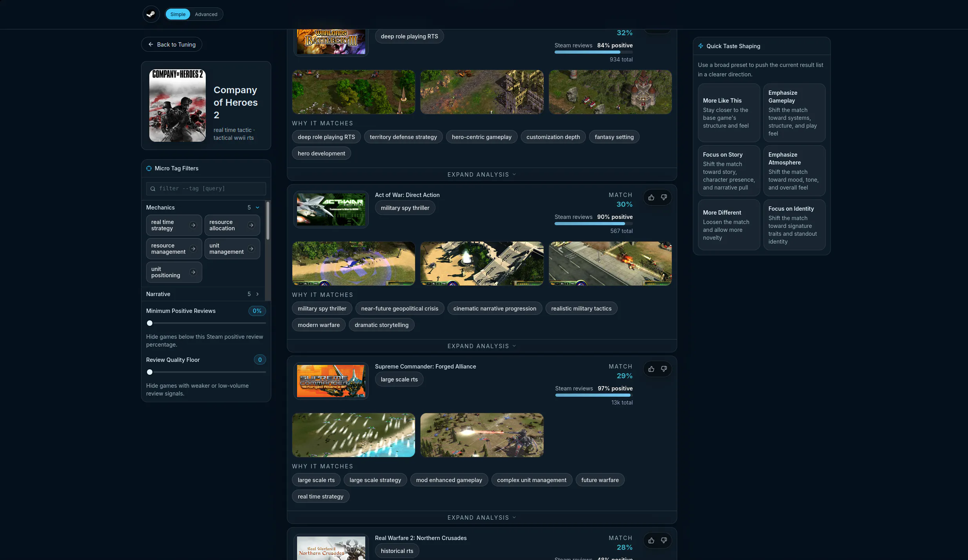Click the search magnifier in tag filter
968x560 pixels.
(153, 189)
